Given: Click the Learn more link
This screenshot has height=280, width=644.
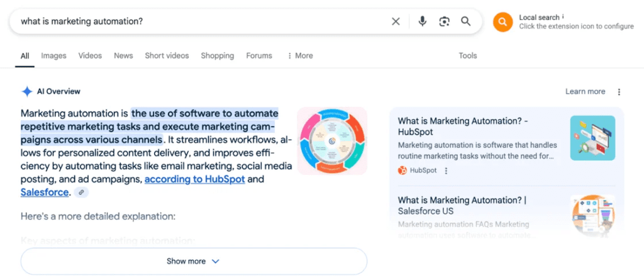Looking at the screenshot, I should point(586,91).
